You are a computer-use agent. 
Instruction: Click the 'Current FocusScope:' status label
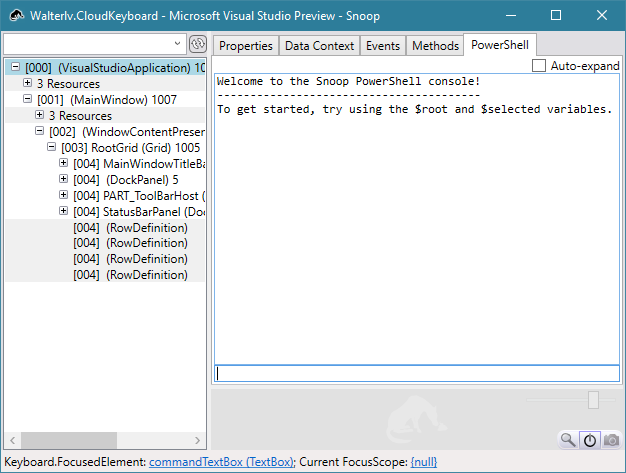(353, 462)
